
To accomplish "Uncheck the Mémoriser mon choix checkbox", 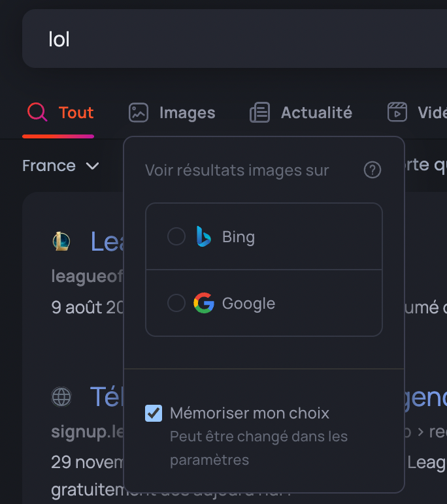I will [154, 413].
